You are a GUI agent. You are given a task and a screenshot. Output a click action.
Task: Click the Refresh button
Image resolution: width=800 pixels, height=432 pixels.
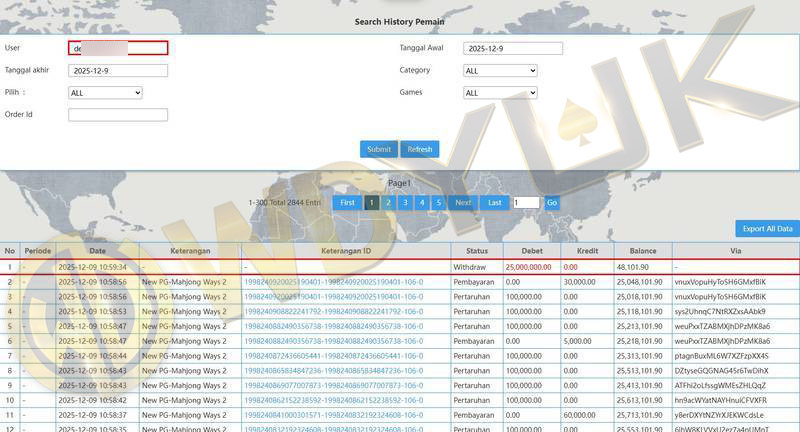pos(420,149)
